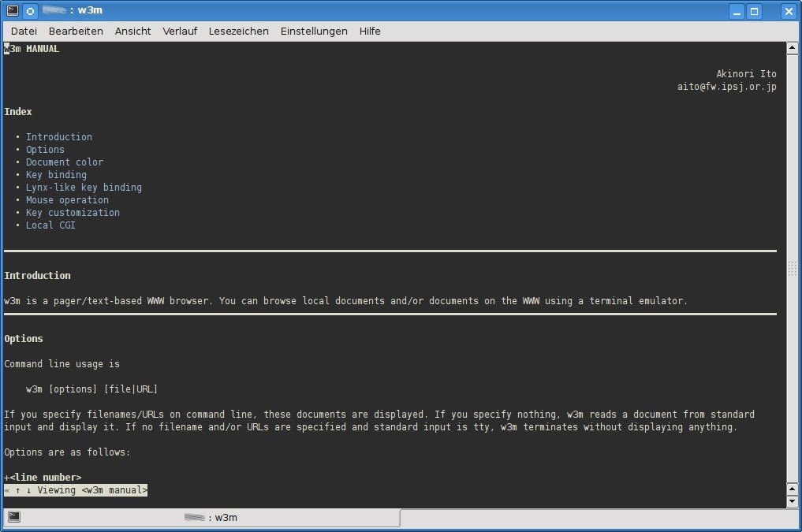Image resolution: width=802 pixels, height=532 pixels.
Task: Follow the Options index link
Action: click(45, 150)
